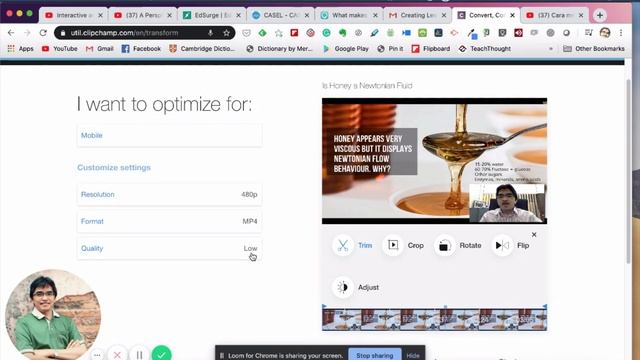Viewport: 640px width, 360px height.
Task: Cancel the Loom recording with X
Action: pyautogui.click(x=117, y=355)
